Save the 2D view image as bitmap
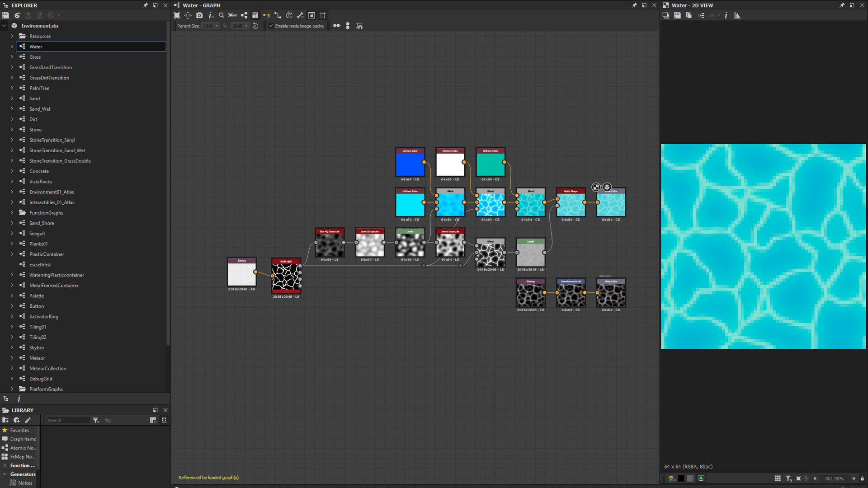The image size is (868, 488). coord(677,15)
